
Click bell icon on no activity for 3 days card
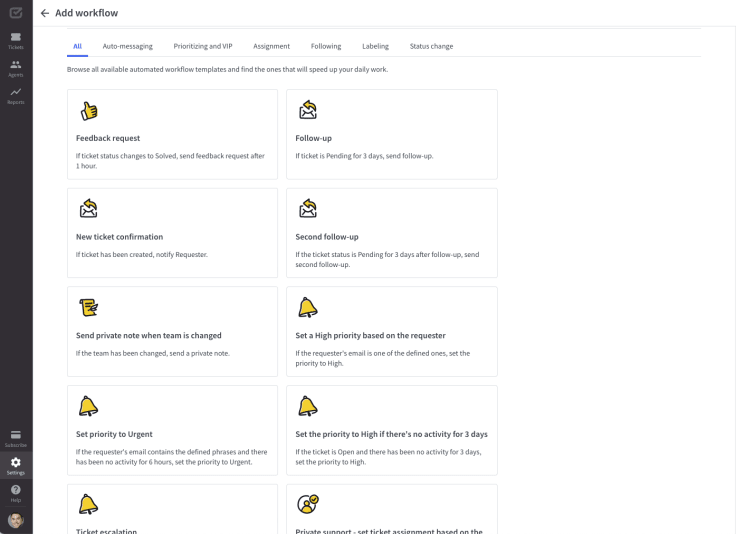click(x=308, y=406)
